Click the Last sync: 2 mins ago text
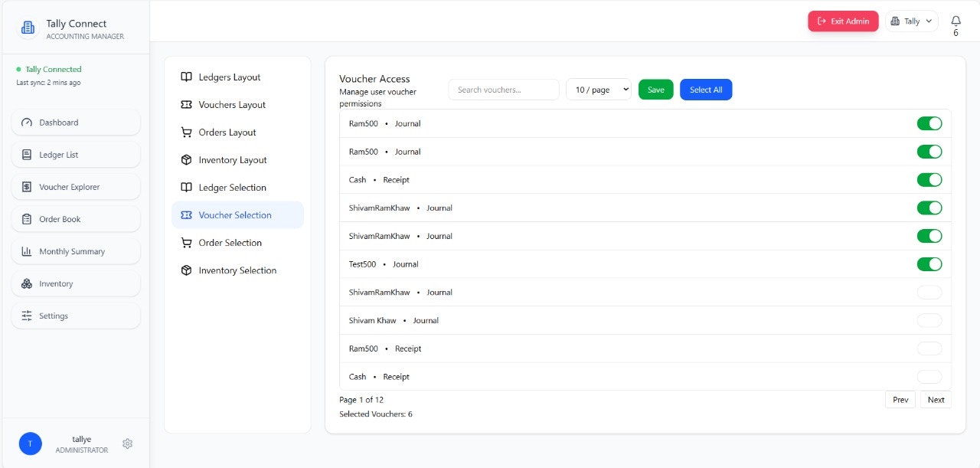980x468 pixels. [48, 83]
